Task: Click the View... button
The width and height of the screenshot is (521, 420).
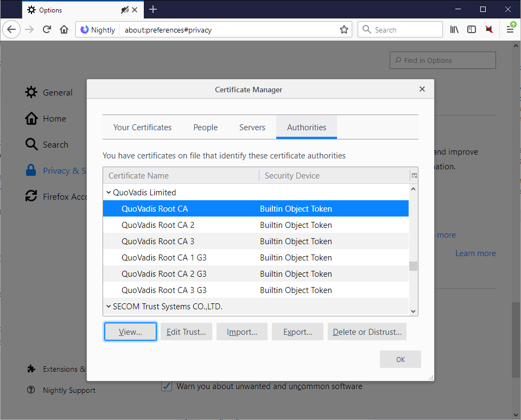Action: 130,332
